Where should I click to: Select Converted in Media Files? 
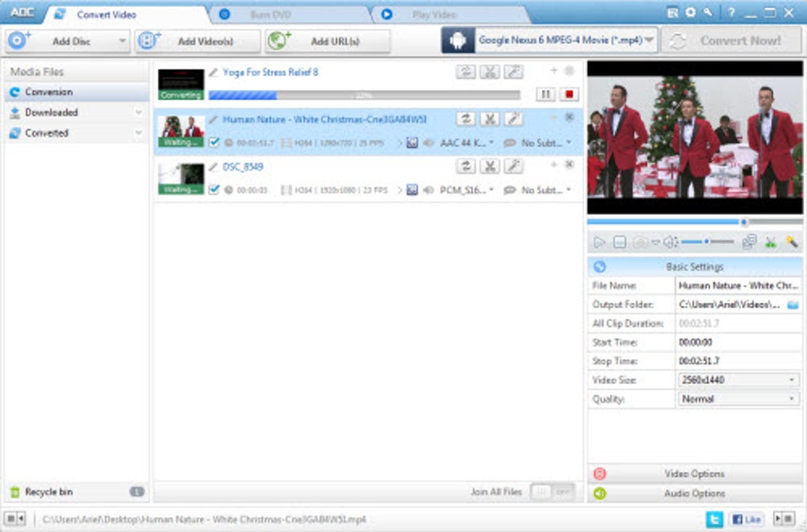tap(77, 133)
